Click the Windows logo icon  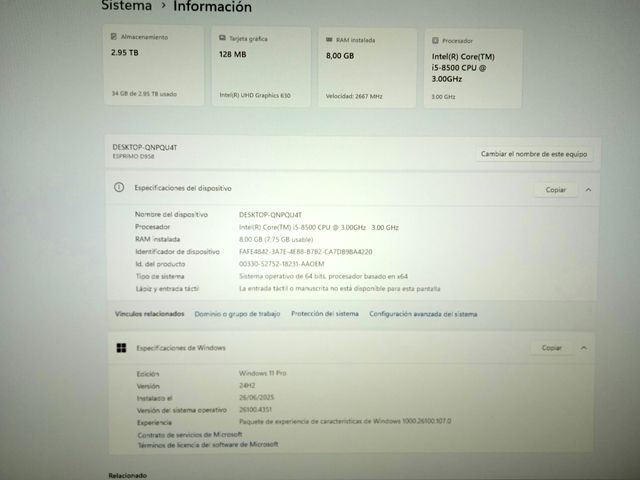tap(121, 348)
